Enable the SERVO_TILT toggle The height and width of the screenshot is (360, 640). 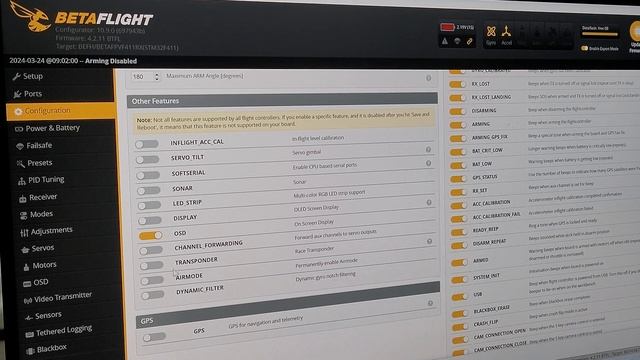point(148,160)
